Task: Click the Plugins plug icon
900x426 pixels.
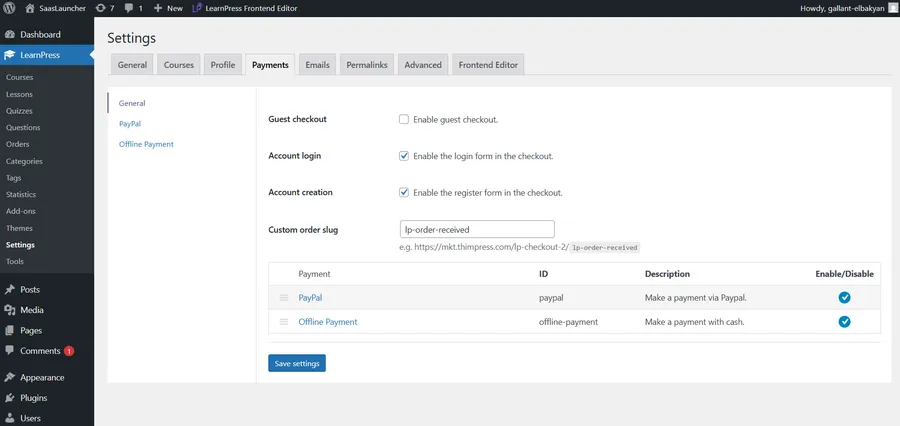Action: click(10, 398)
